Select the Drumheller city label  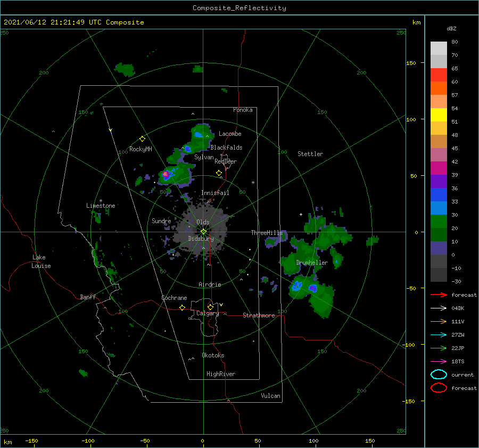click(x=312, y=263)
